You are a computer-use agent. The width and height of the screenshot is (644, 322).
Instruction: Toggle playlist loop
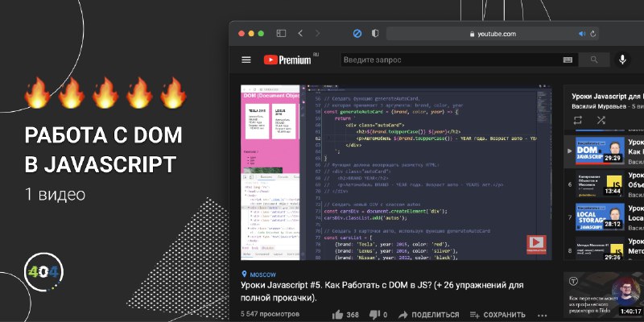pyautogui.click(x=578, y=120)
